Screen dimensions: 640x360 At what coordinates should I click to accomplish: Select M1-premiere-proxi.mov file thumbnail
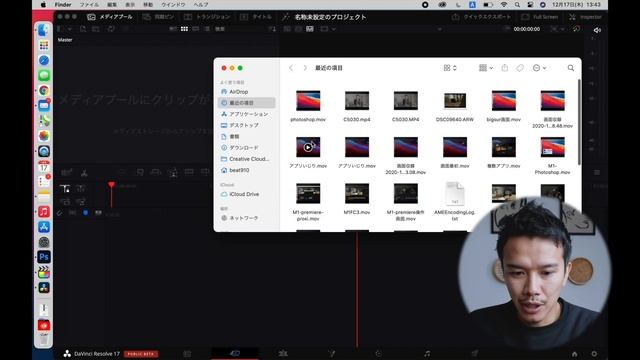(308, 193)
